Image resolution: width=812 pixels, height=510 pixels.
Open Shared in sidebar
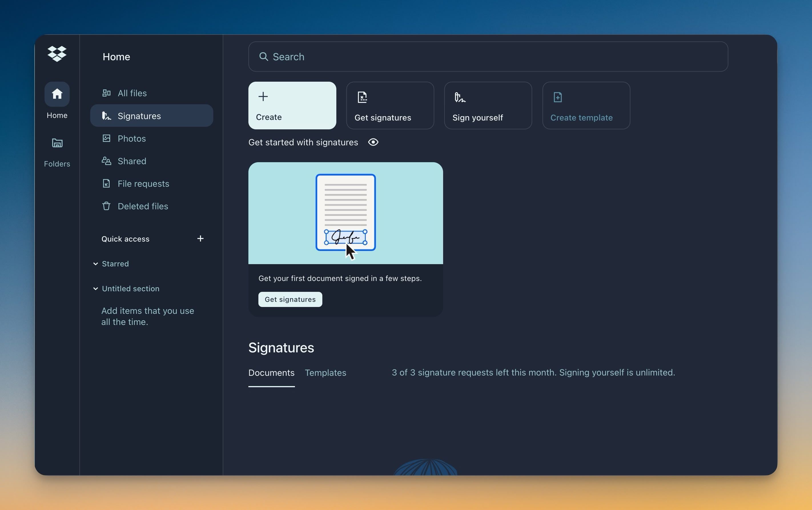click(x=132, y=161)
